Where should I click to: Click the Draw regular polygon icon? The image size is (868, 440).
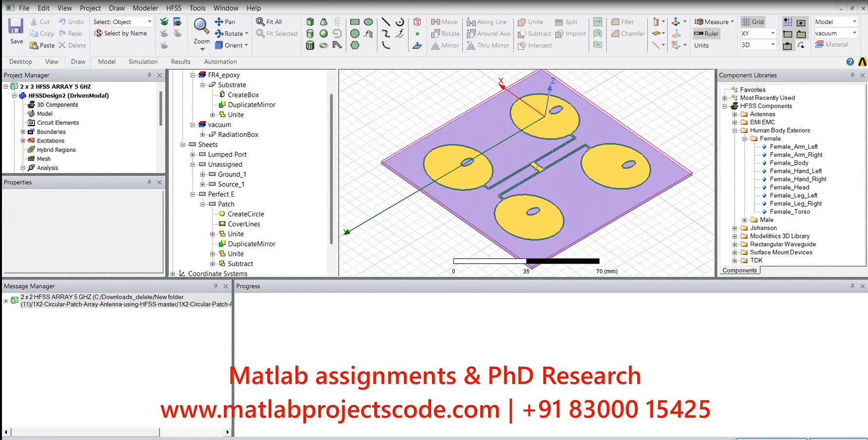pyautogui.click(x=355, y=45)
